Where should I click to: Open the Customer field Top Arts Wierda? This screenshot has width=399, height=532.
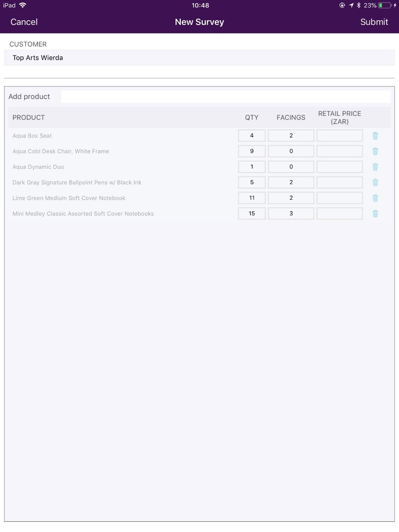click(199, 58)
